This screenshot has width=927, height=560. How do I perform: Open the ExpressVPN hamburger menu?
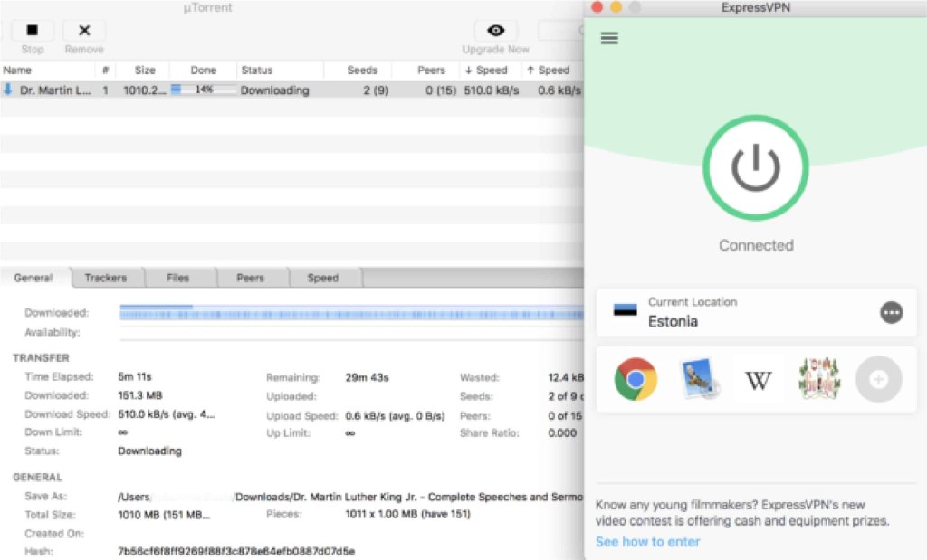(x=609, y=38)
